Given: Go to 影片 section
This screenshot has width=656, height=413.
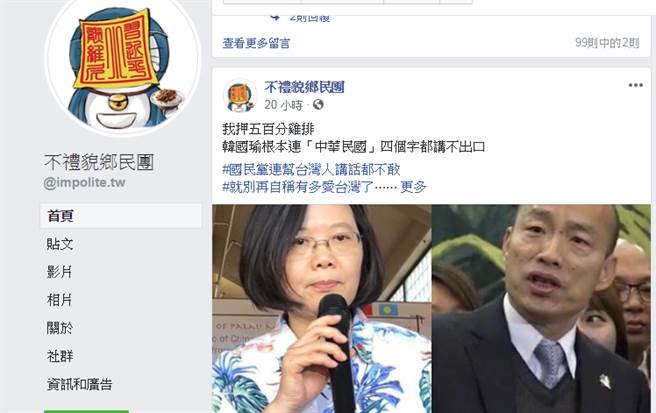Looking at the screenshot, I should coord(59,272).
